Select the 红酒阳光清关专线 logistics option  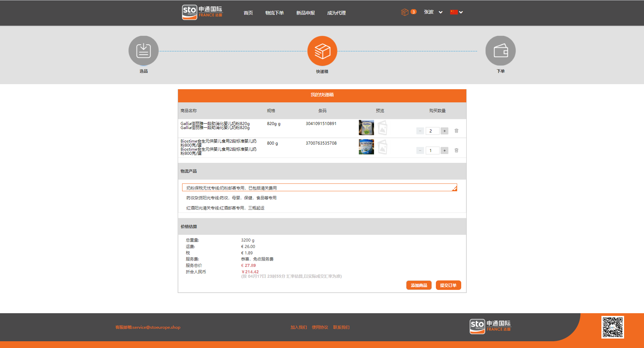(x=225, y=208)
